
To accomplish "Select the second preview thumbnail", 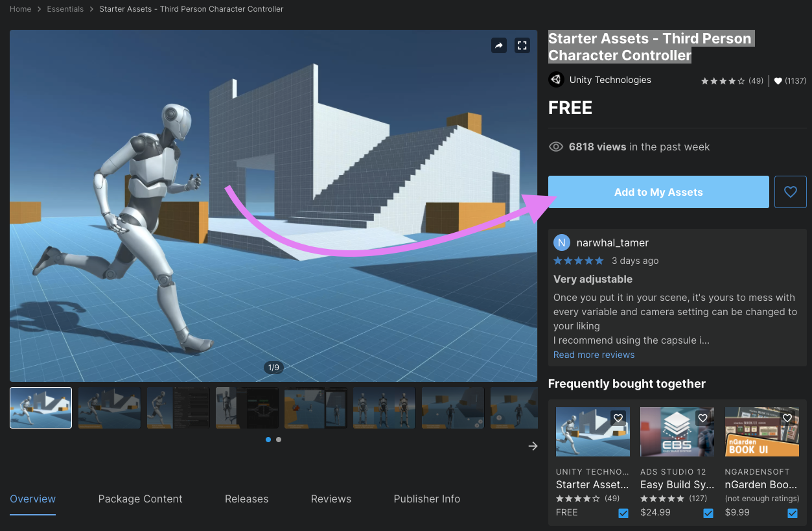I will click(x=110, y=408).
